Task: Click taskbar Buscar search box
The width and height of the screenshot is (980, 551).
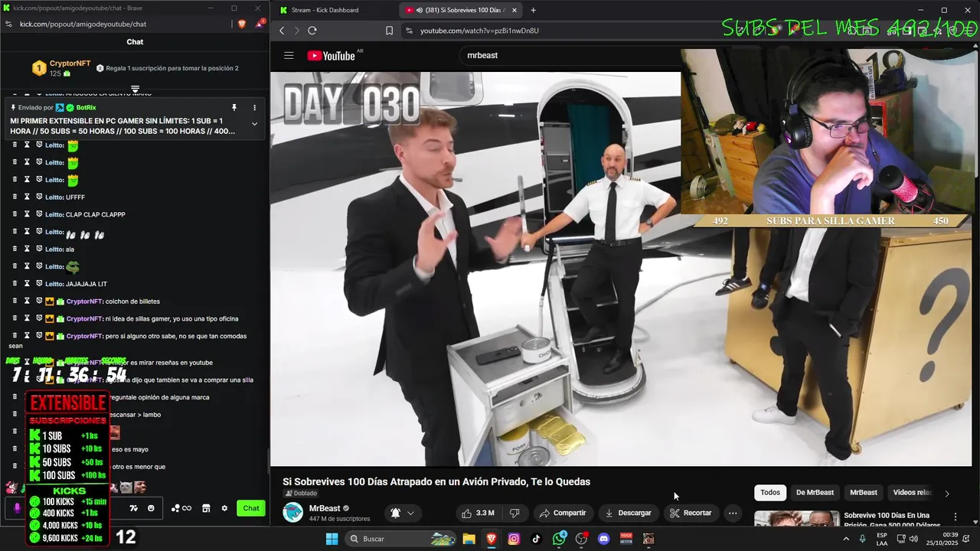Action: coord(400,539)
